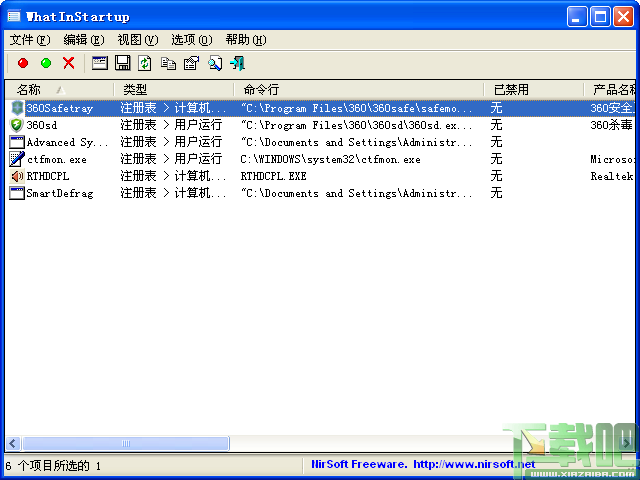640x480 pixels.
Task: Click the horizontal scrollbar left arrow
Action: (x=13, y=443)
